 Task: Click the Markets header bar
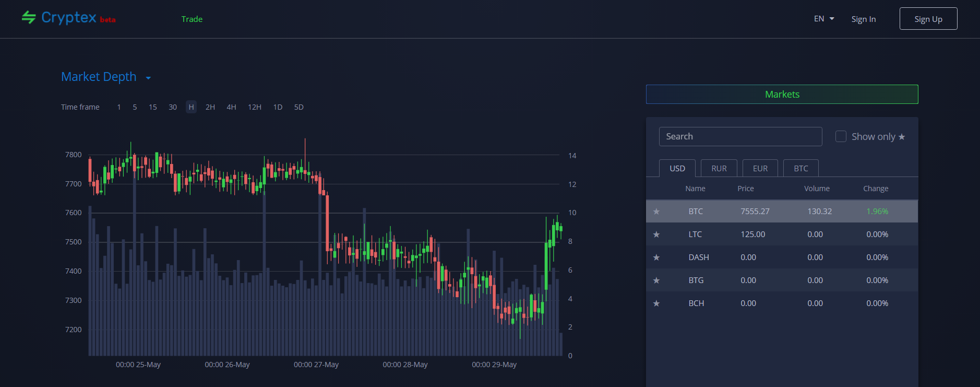click(x=782, y=95)
